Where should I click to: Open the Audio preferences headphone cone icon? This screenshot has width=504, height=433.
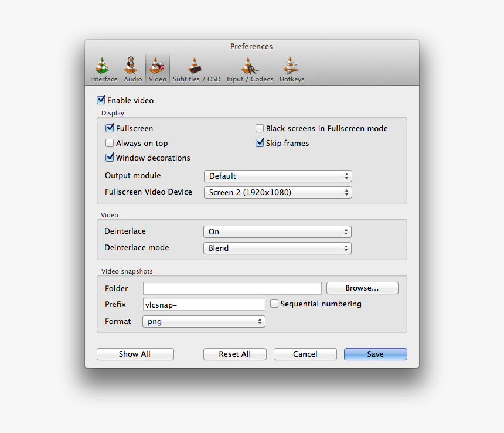point(132,66)
